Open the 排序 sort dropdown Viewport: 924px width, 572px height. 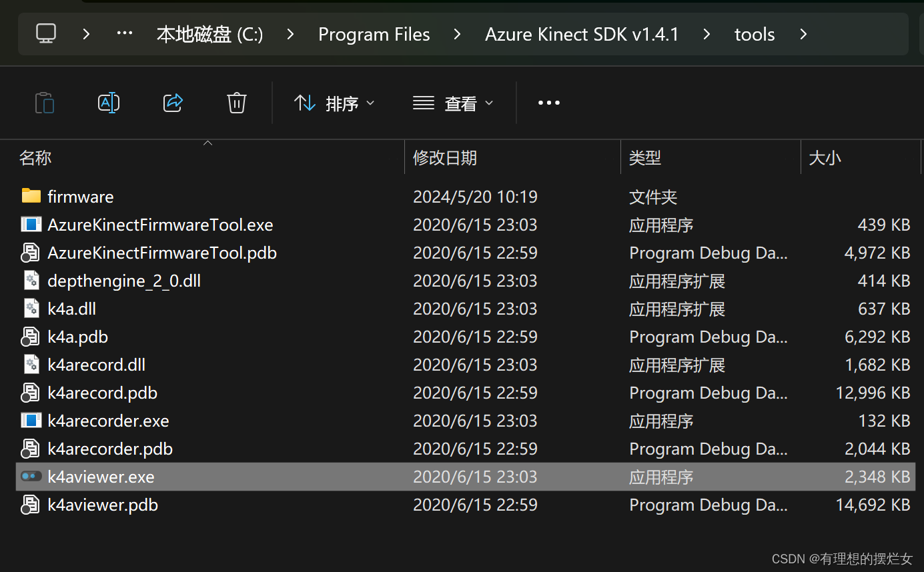(334, 103)
